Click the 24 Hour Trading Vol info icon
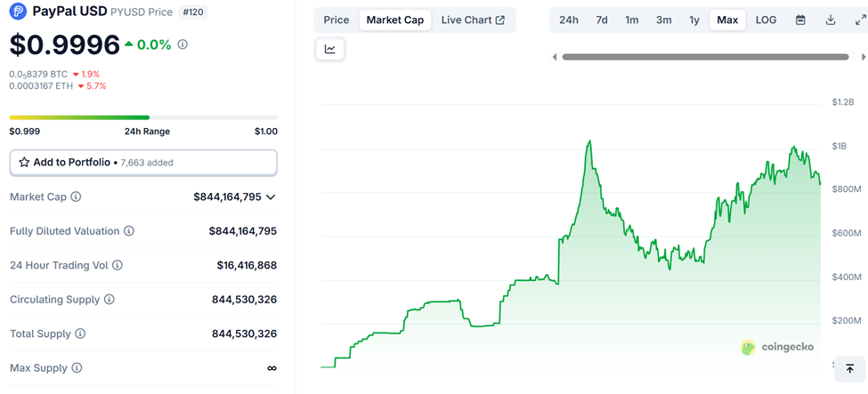The width and height of the screenshot is (868, 394). click(x=118, y=265)
